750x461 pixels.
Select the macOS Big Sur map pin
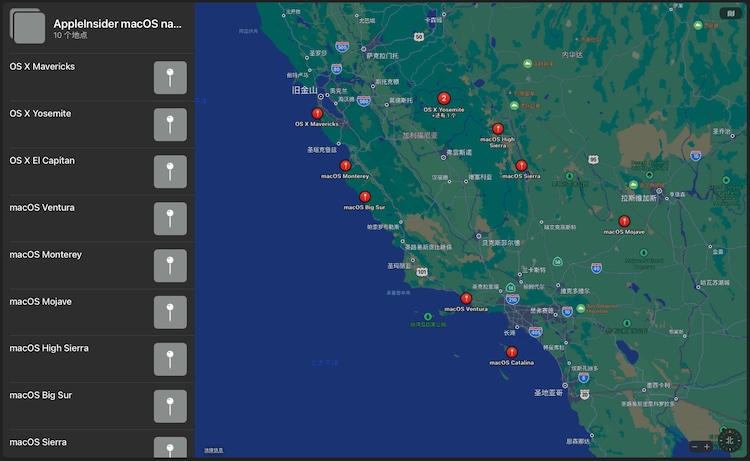[365, 197]
